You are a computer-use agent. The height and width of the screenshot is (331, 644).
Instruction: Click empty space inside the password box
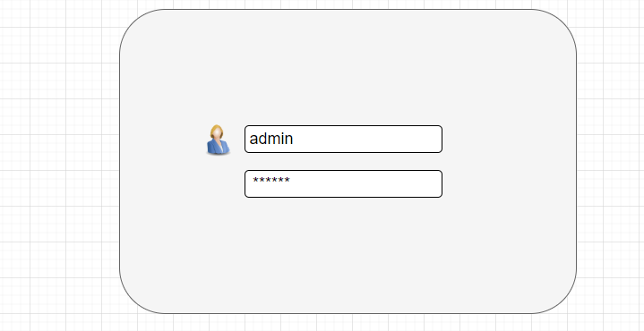[370, 183]
